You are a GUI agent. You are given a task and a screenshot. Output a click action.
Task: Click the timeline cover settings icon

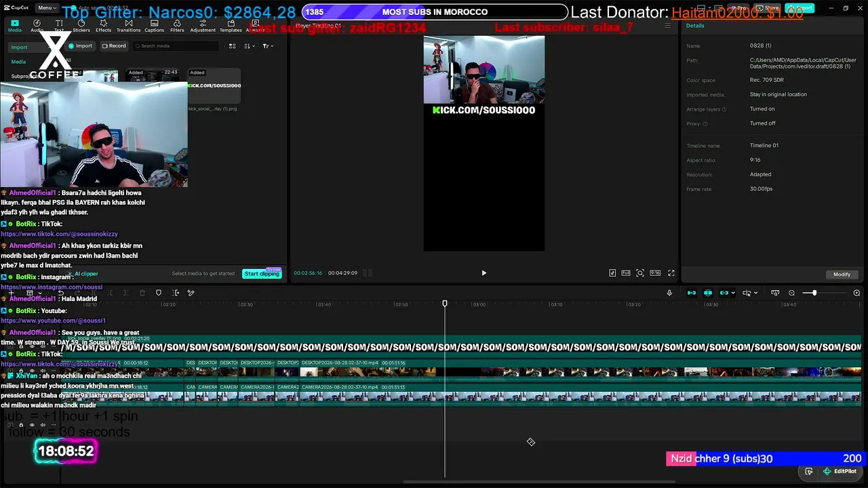[775, 293]
